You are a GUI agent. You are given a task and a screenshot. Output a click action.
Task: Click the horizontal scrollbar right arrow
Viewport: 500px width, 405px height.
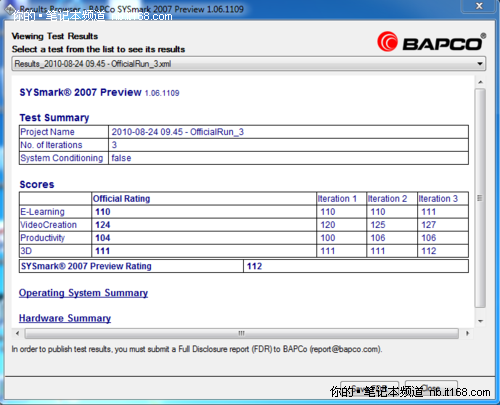click(x=467, y=333)
